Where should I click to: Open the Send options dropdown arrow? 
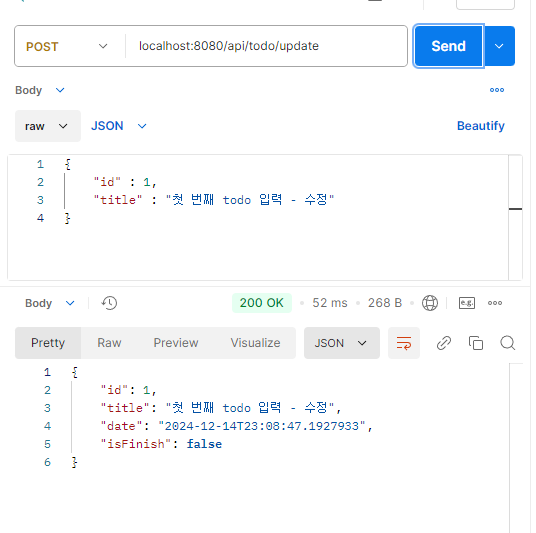point(499,46)
